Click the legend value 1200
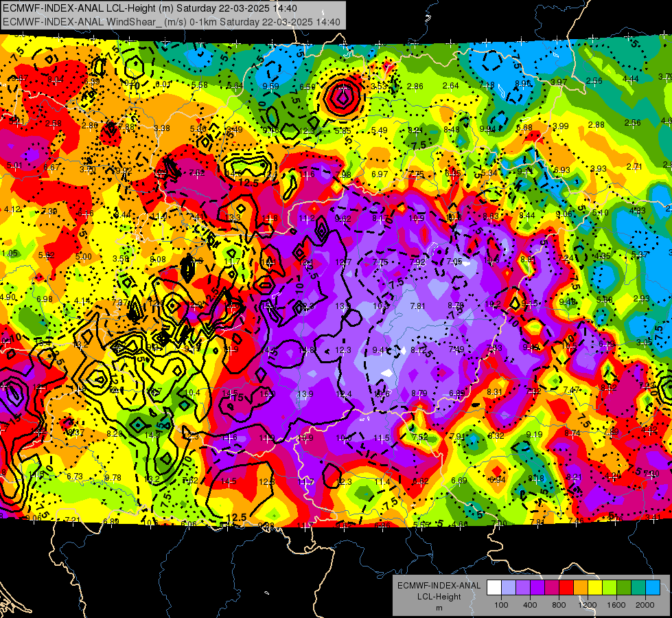This screenshot has height=618, width=672. coord(588,605)
